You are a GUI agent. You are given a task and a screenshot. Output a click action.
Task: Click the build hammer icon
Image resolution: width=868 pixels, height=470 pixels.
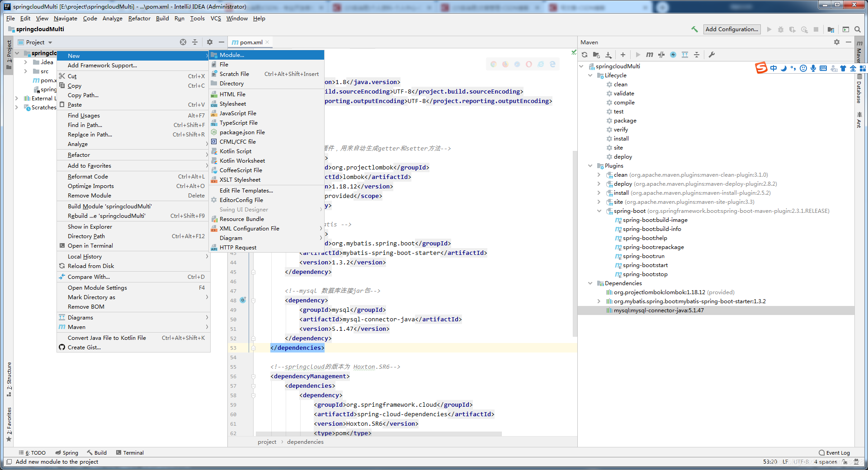pyautogui.click(x=694, y=29)
